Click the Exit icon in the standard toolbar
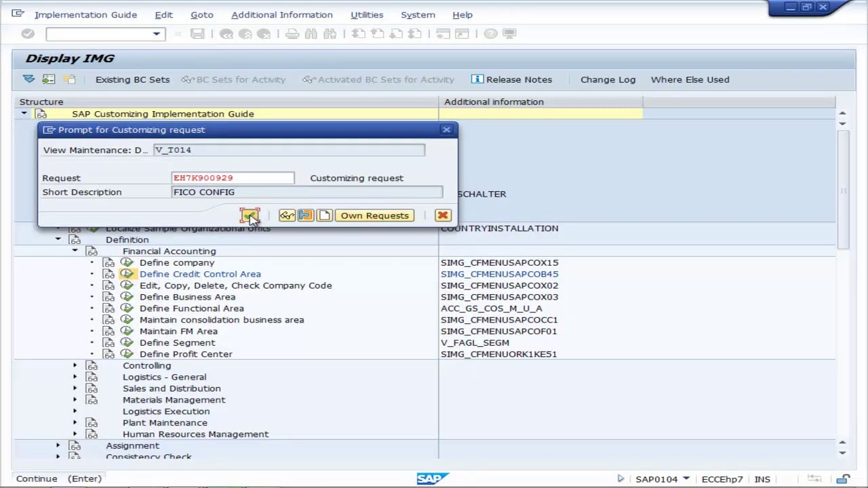868x488 pixels. pos(245,34)
